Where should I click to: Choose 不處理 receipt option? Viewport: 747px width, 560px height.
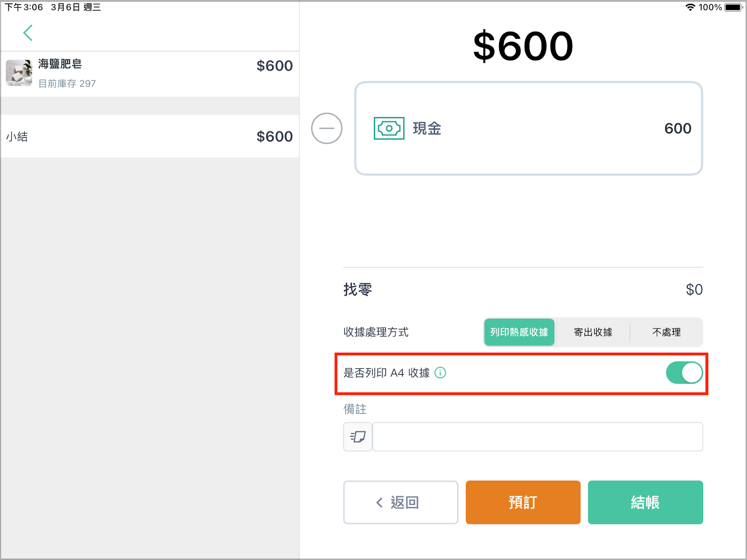[666, 332]
